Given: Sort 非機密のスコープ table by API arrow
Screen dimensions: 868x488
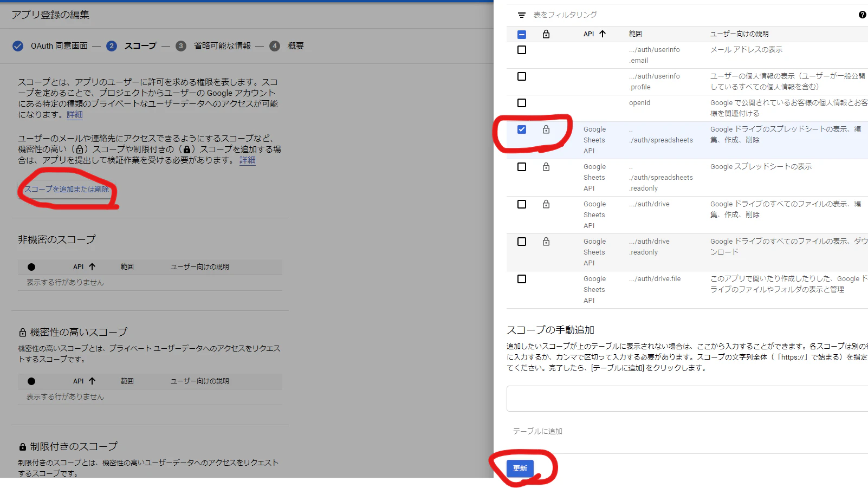Looking at the screenshot, I should 92,266.
